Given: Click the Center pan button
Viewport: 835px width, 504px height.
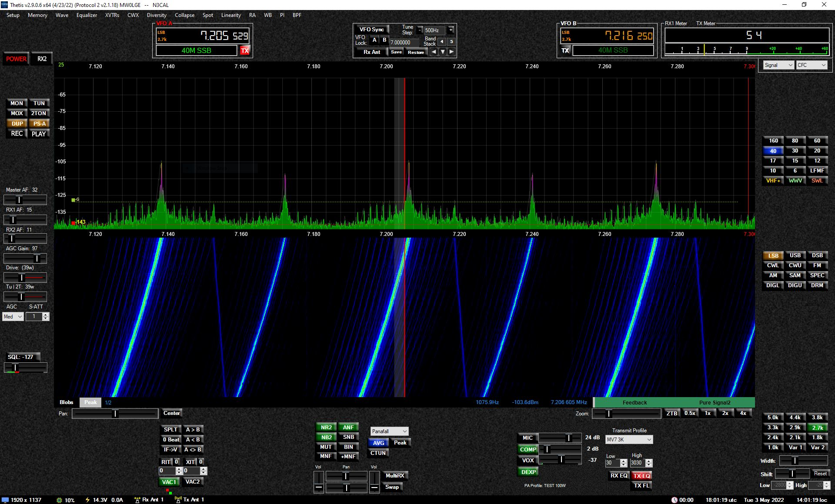Looking at the screenshot, I should [x=171, y=413].
